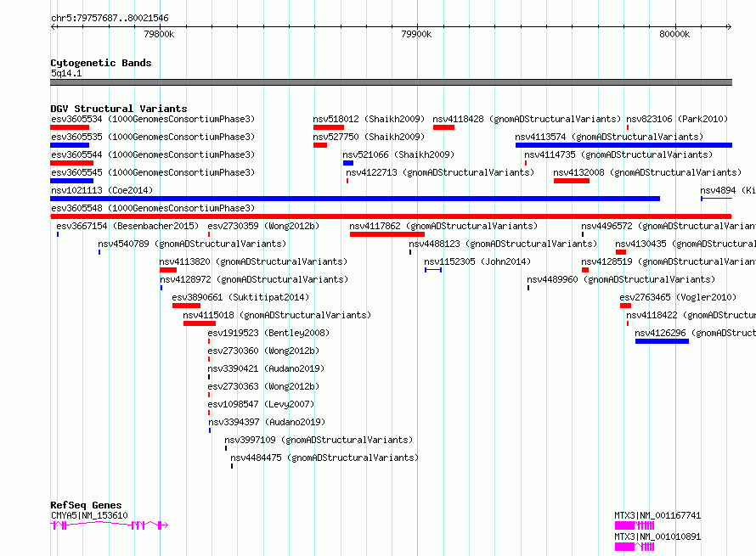756x556 pixels.
Task: Open the nsv4894 variant label
Action: click(728, 190)
